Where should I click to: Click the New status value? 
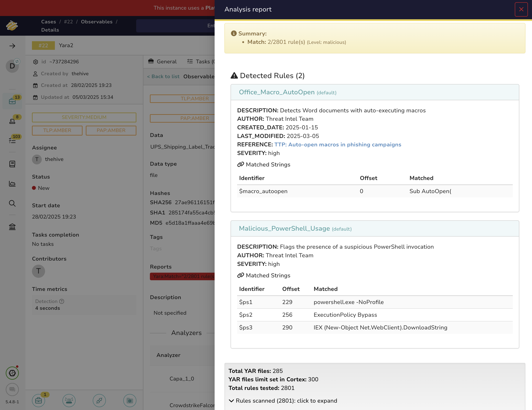click(44, 188)
